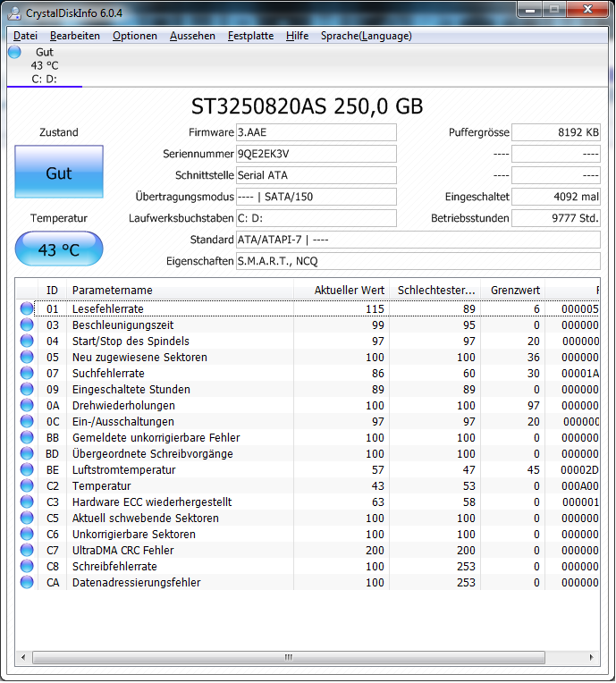This screenshot has height=683, width=616.
Task: Click the Standard field ATA/ATAPI-7
Action: (x=418, y=240)
